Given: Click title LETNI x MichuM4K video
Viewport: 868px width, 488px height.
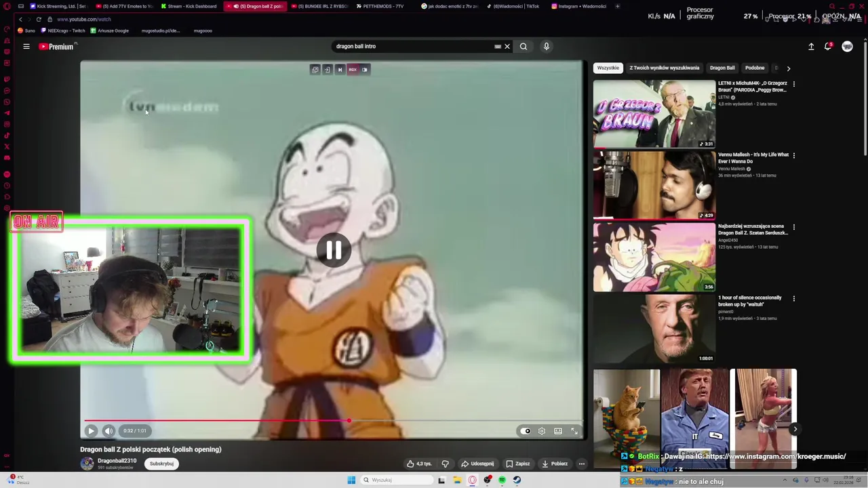Looking at the screenshot, I should click(753, 86).
